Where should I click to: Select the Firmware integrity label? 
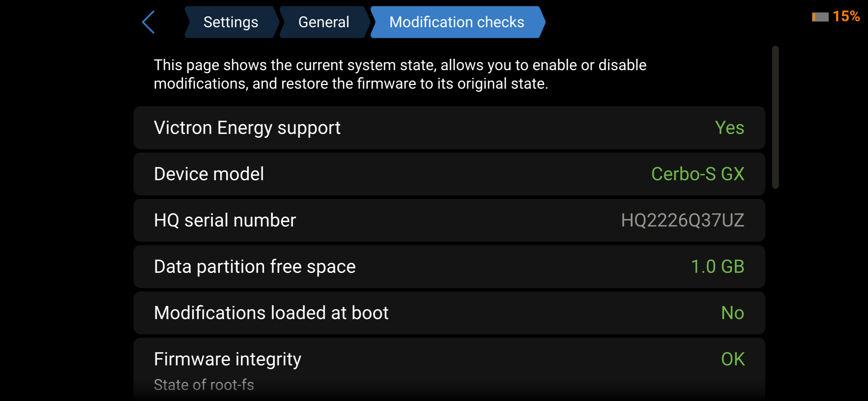[x=227, y=359]
